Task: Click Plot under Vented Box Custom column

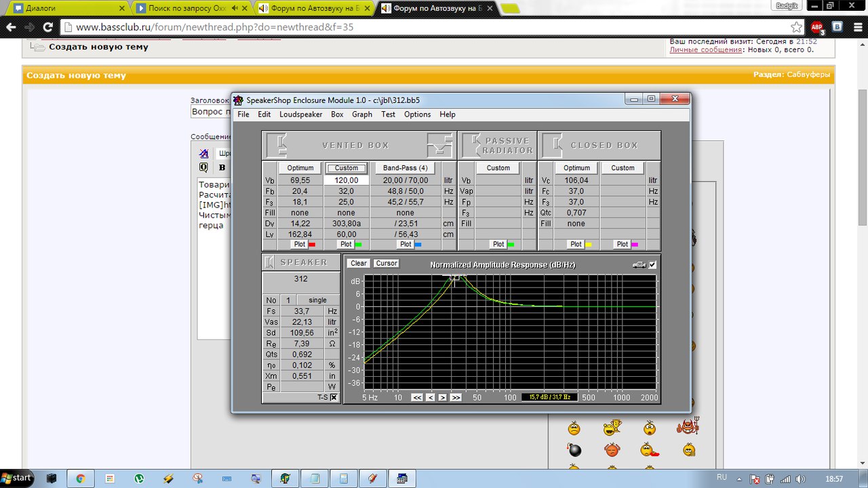Action: tap(346, 244)
